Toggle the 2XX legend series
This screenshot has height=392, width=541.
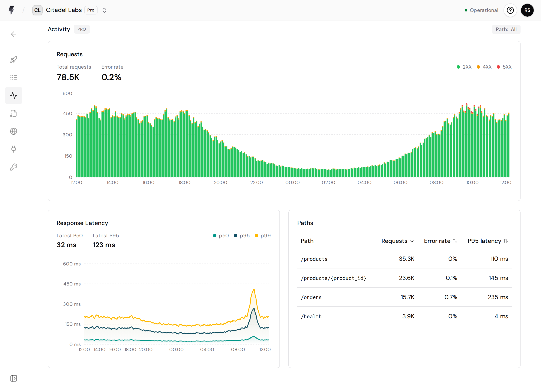(x=464, y=67)
